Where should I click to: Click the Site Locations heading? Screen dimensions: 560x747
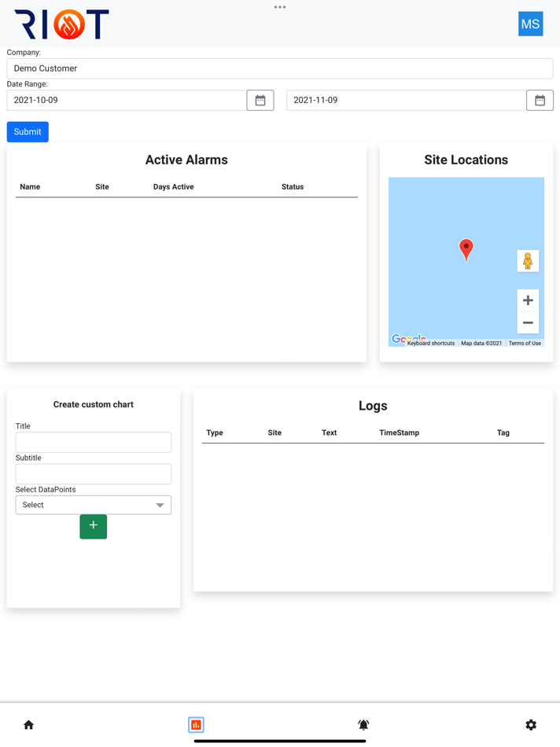point(466,160)
